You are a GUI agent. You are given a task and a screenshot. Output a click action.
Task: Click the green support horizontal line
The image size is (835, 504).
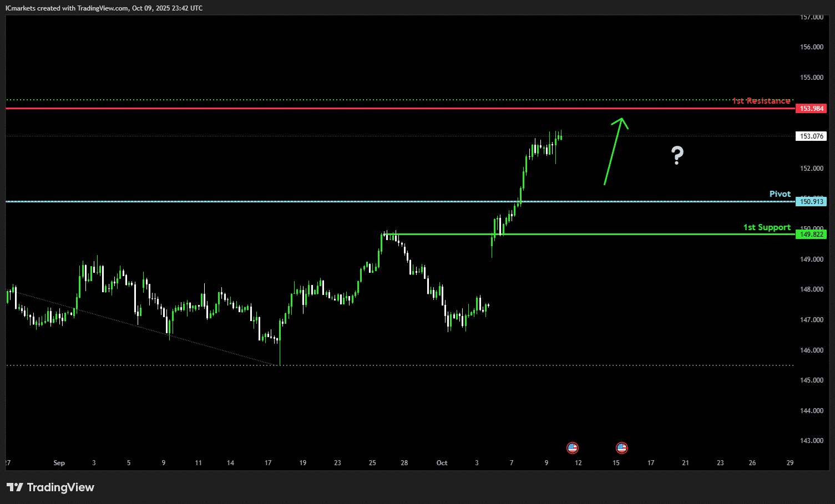(x=610, y=234)
